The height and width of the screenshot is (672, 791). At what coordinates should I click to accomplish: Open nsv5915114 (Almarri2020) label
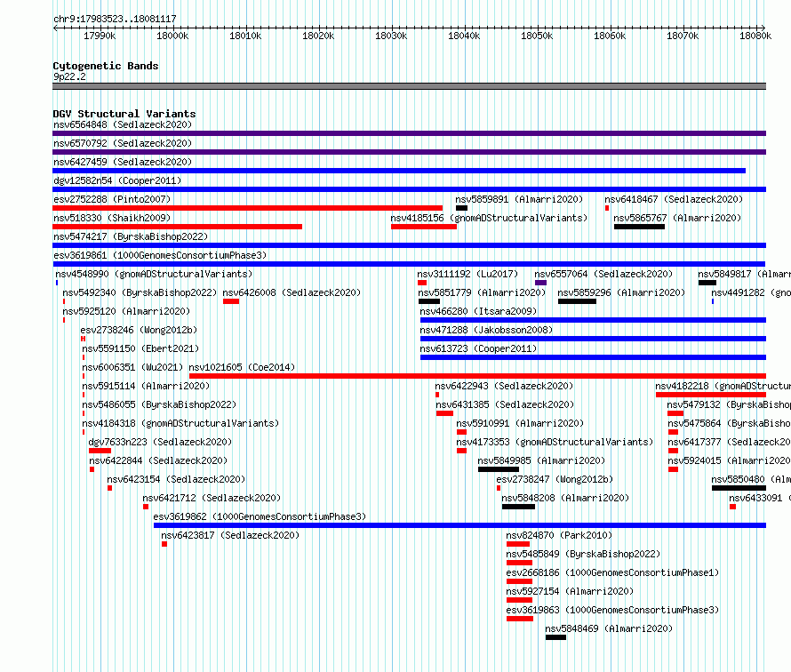[146, 386]
